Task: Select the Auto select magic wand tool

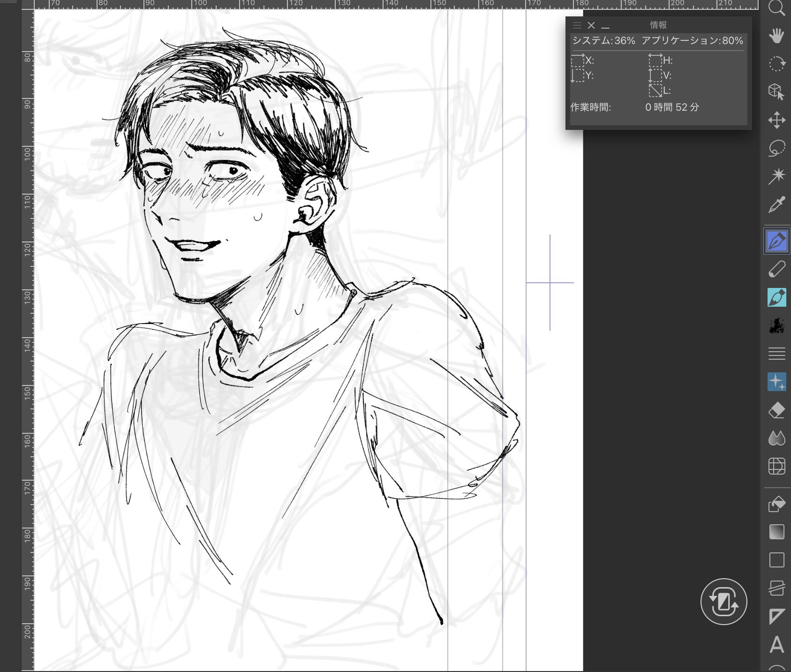Action: pyautogui.click(x=776, y=176)
